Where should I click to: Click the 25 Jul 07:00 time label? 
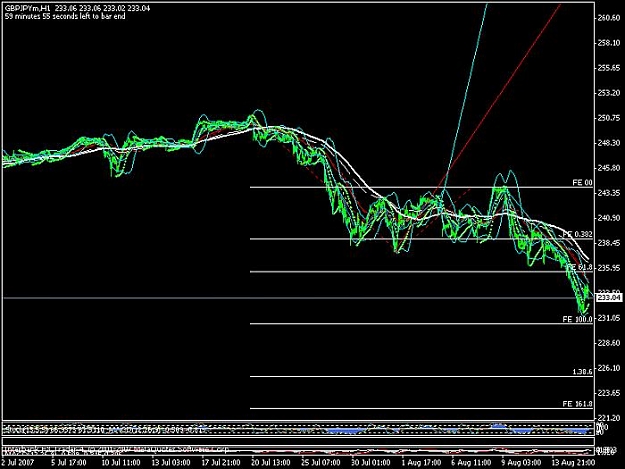[x=320, y=463]
